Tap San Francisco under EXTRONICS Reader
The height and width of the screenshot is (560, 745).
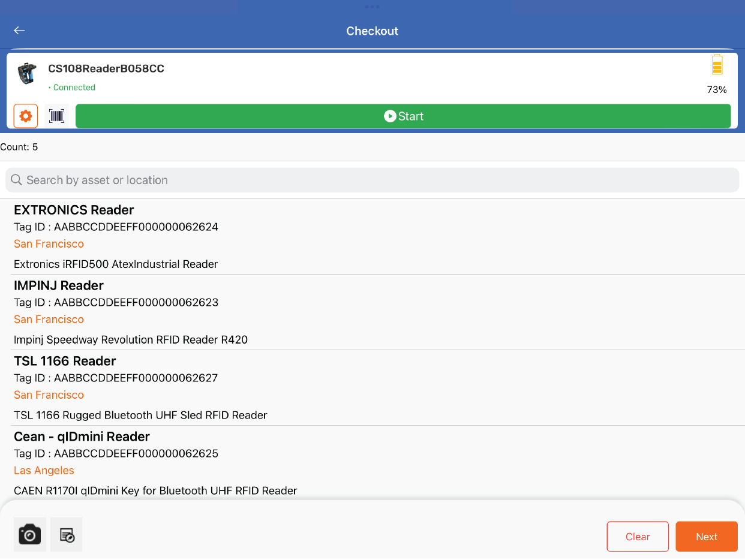pos(49,244)
